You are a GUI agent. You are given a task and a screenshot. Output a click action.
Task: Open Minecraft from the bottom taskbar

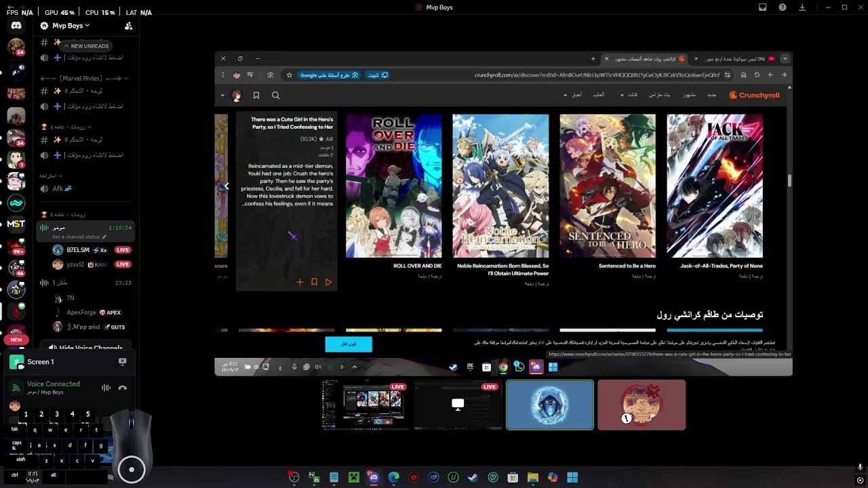tap(353, 477)
